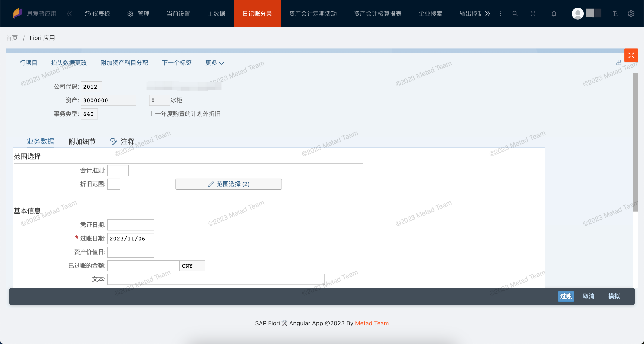Screen dimensions: 644x344
Task: Click the 思爱普应用 logo icon
Action: tap(18, 13)
